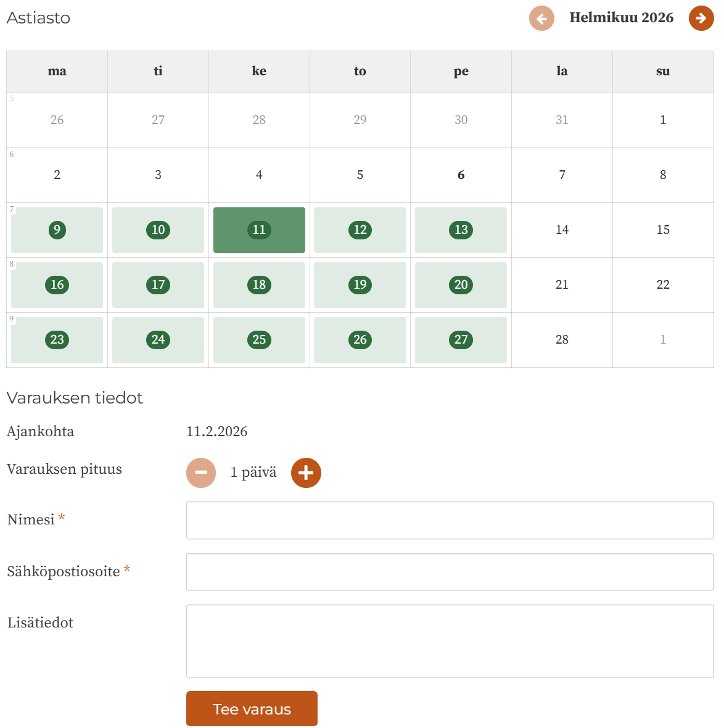Select available day 16

coord(57,285)
